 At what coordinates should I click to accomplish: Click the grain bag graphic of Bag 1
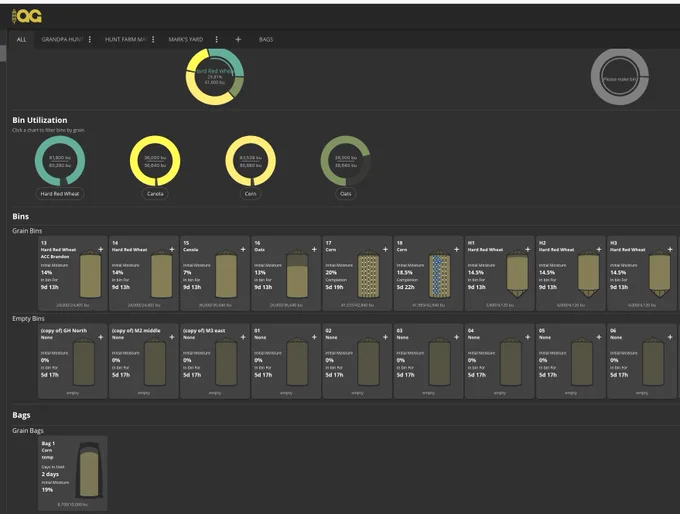tap(90, 470)
